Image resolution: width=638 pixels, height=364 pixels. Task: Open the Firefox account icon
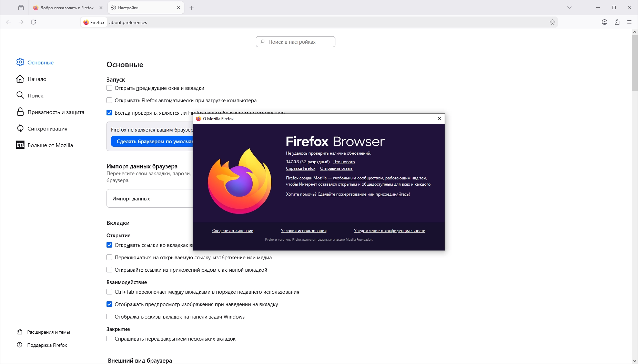point(605,22)
